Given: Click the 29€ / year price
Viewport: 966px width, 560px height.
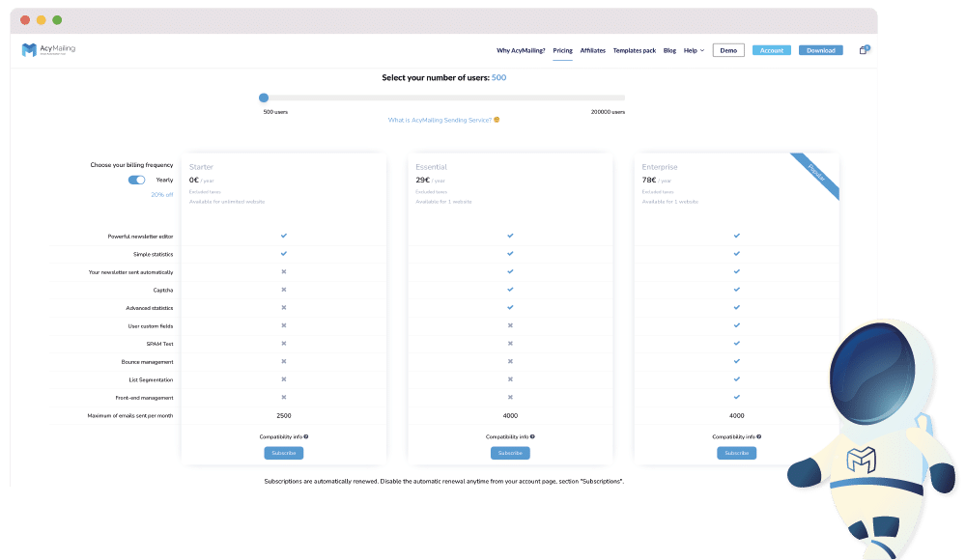Looking at the screenshot, I should [430, 181].
